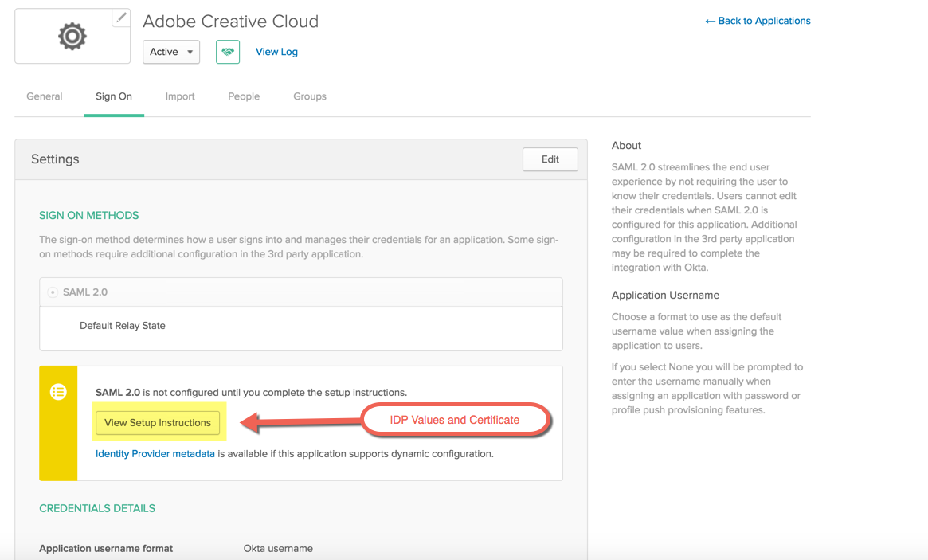Screen dimensions: 928x560
Task: Click the Back to Applications link
Action: tap(758, 21)
